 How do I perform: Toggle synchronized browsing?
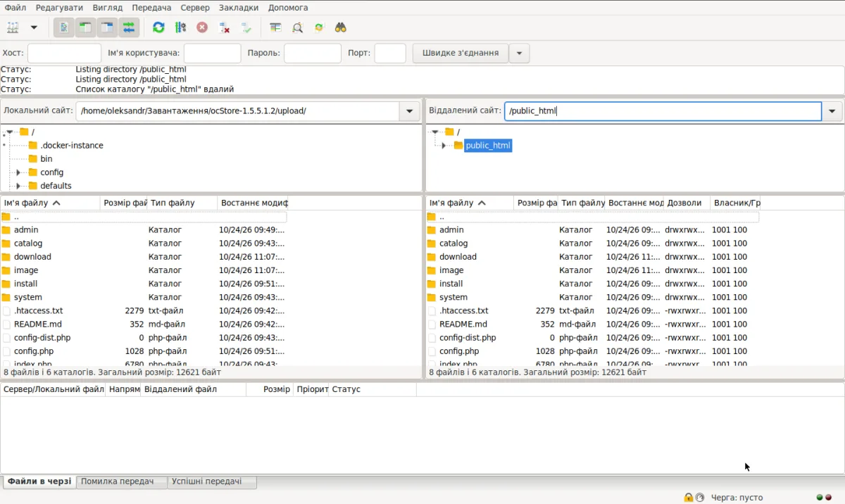pyautogui.click(x=319, y=27)
